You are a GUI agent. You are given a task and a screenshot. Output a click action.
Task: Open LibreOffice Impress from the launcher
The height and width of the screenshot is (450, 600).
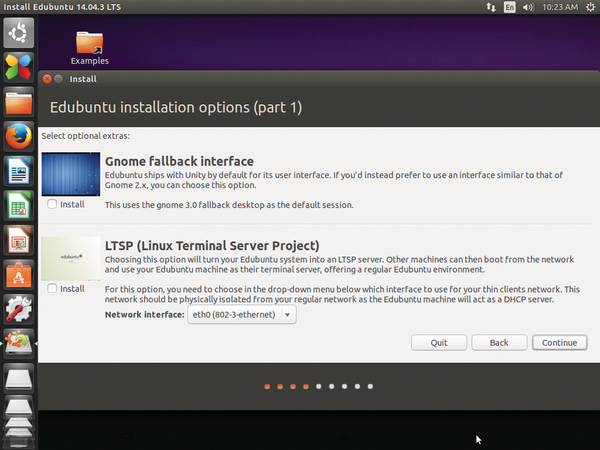point(18,240)
